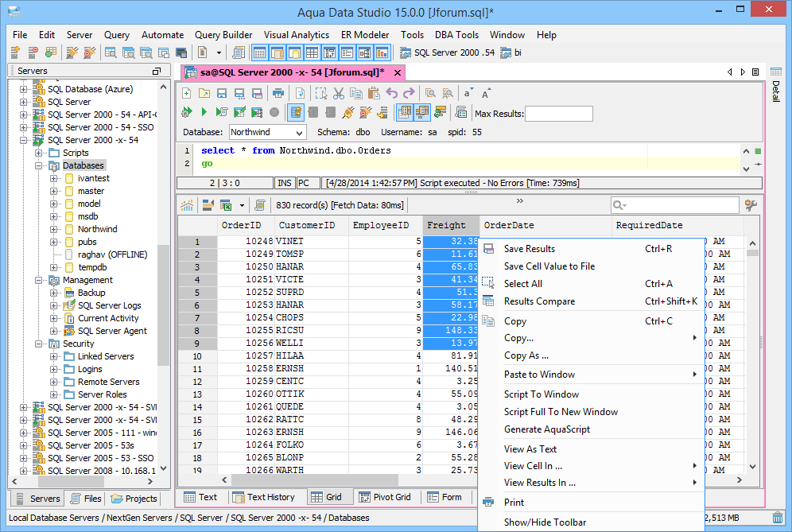Viewport: 792px width, 532px height.
Task: Expand the Scripts tree node
Action: (38, 153)
